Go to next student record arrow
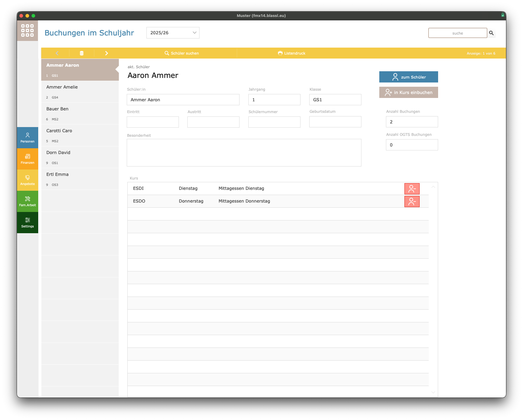This screenshot has height=420, width=523. click(x=106, y=53)
